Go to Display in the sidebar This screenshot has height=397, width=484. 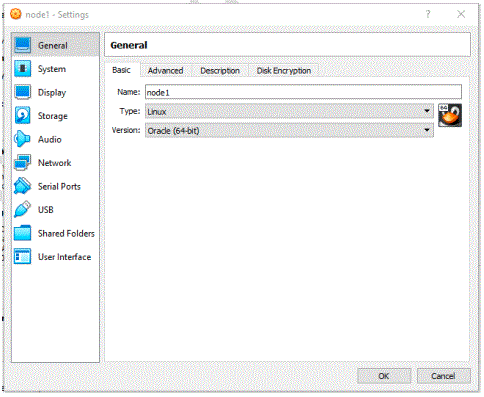click(x=56, y=92)
